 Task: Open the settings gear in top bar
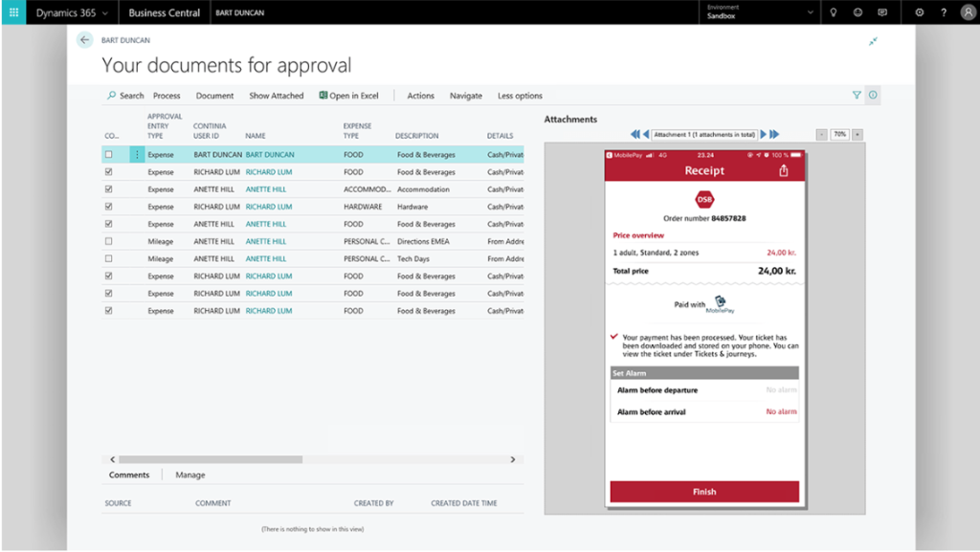[920, 12]
